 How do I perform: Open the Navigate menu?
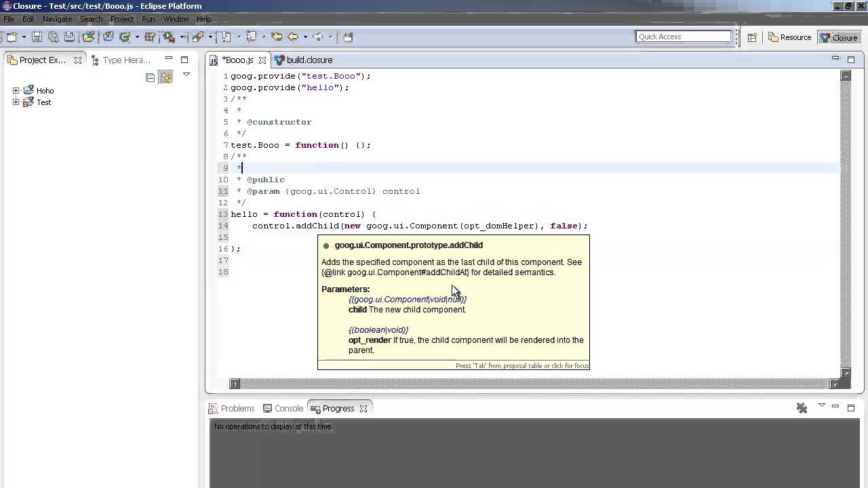[57, 19]
